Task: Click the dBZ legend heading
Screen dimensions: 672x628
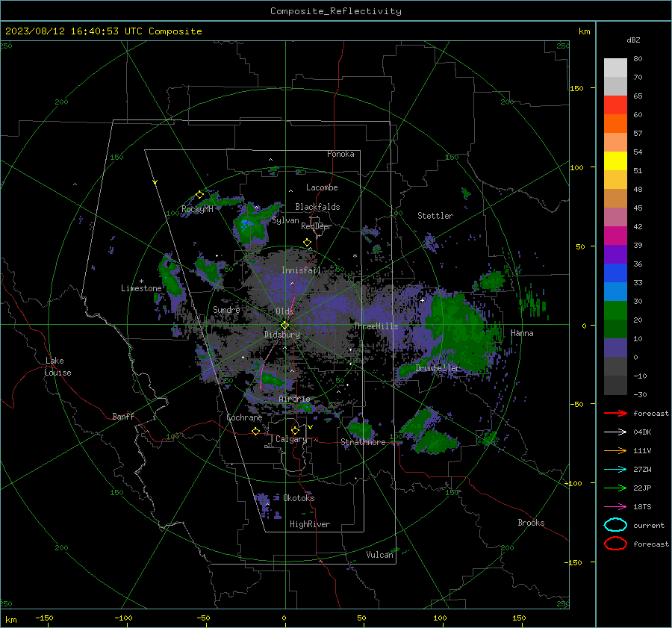Action: 633,40
